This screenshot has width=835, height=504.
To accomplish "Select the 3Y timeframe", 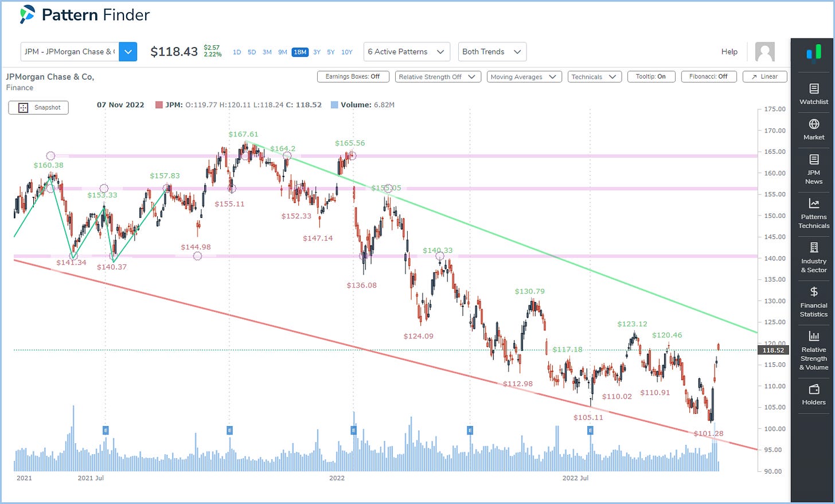I will point(317,52).
